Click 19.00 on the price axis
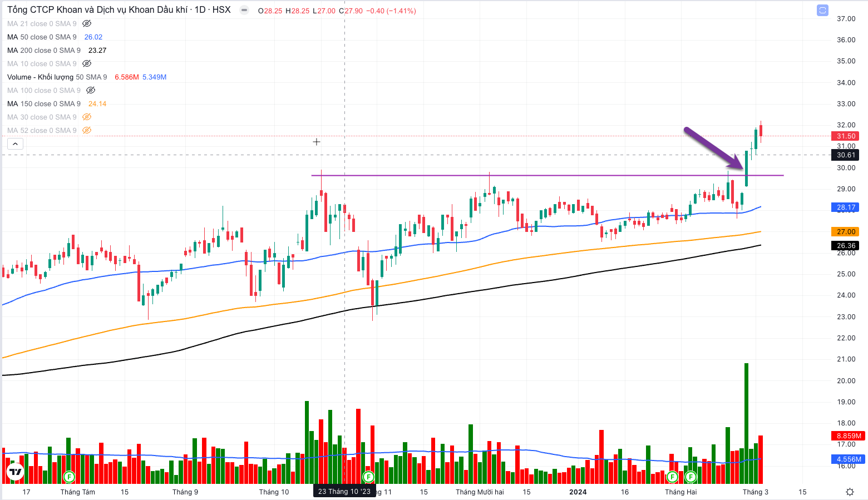This screenshot has height=500, width=868. click(846, 402)
